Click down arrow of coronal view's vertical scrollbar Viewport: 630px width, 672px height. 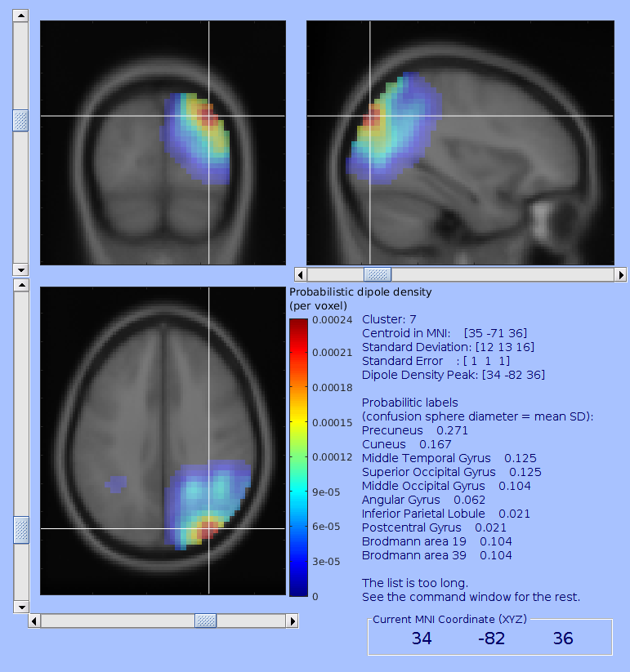(x=20, y=269)
